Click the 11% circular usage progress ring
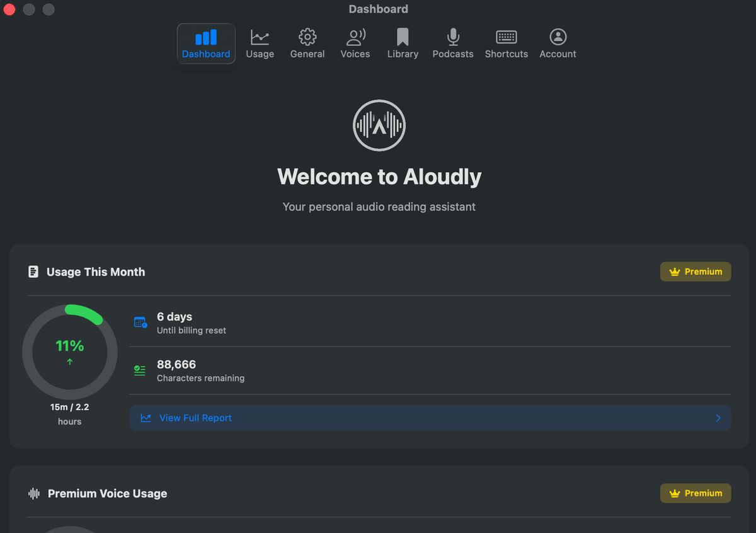 [x=69, y=352]
